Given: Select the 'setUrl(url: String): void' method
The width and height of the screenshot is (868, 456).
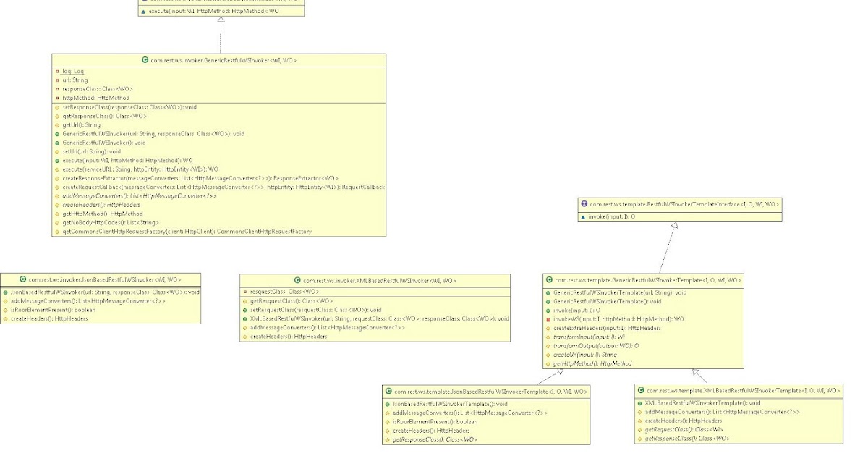Looking at the screenshot, I should tap(92, 151).
